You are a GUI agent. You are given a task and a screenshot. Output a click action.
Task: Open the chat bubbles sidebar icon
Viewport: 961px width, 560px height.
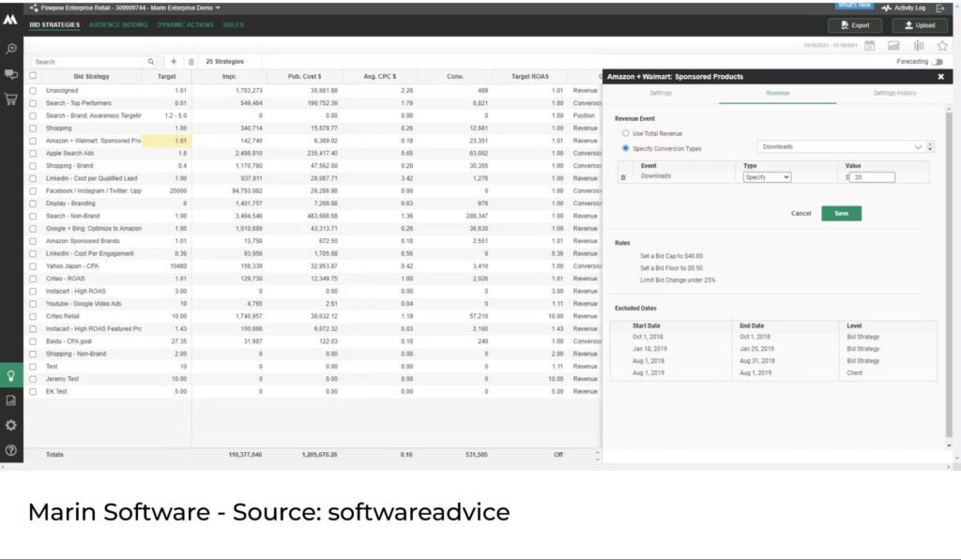11,74
